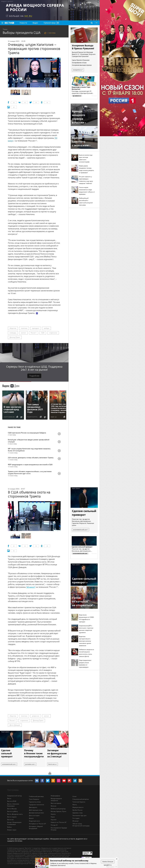Play video for '218 голосов: демократы' story
This screenshot has height=868, width=145.
tap(59, 459)
